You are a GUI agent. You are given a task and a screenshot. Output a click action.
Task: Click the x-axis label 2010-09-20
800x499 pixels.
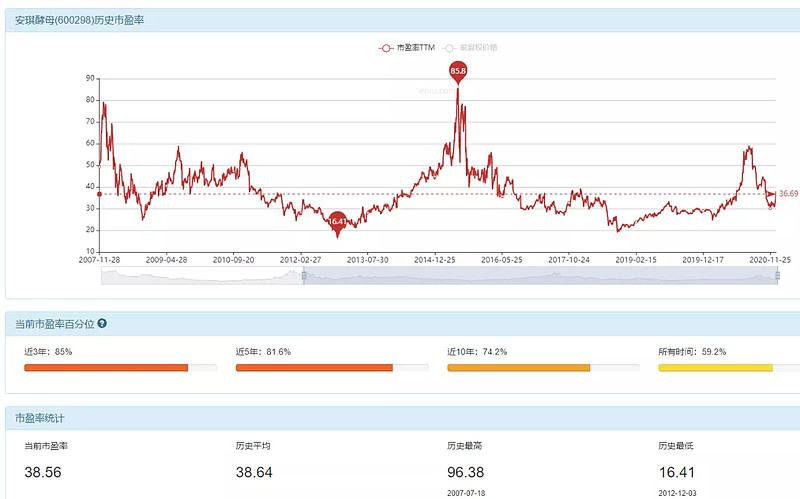tap(234, 260)
